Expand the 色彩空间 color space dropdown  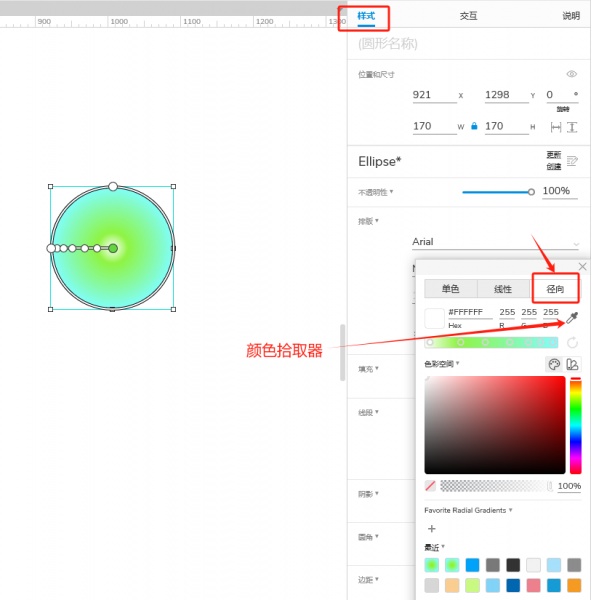point(442,364)
